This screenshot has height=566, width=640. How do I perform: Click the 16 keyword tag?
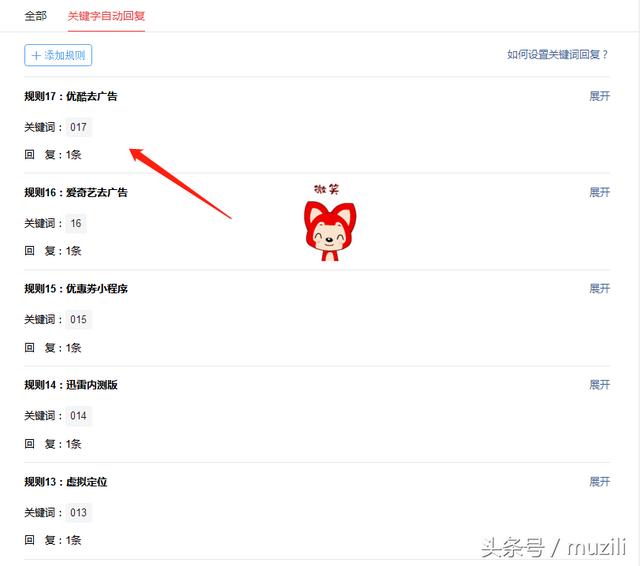[x=76, y=223]
